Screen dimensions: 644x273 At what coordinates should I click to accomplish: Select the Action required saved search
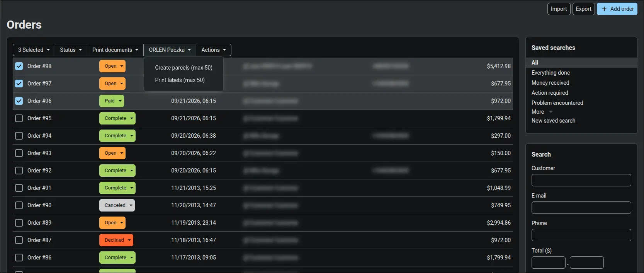click(x=550, y=93)
